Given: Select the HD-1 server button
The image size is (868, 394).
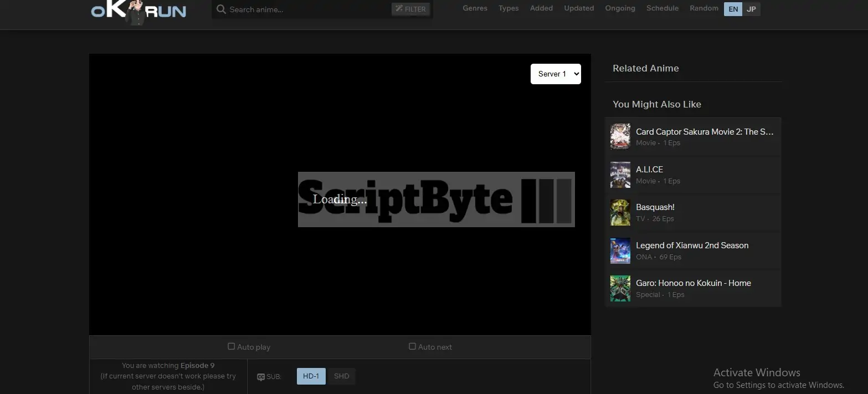Looking at the screenshot, I should pyautogui.click(x=311, y=376).
